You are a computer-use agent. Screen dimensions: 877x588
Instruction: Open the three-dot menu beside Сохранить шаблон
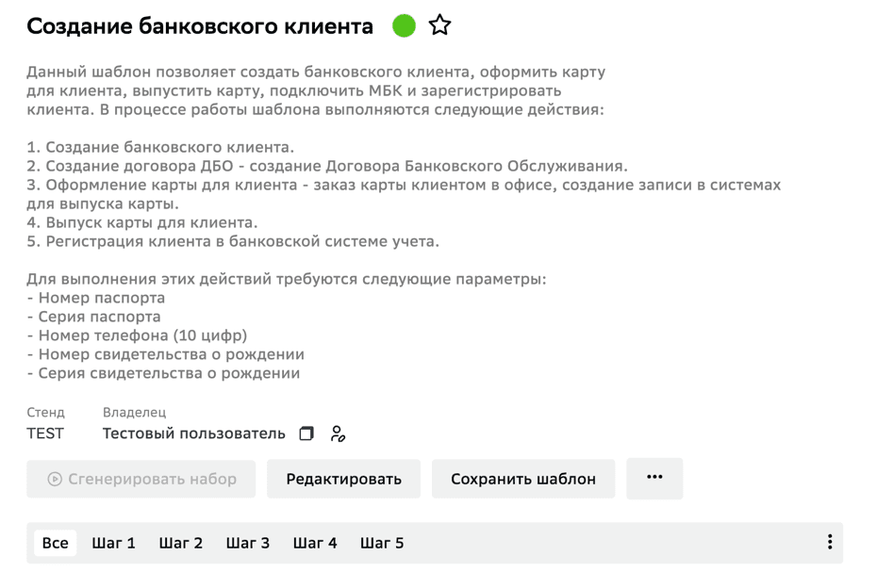654,478
